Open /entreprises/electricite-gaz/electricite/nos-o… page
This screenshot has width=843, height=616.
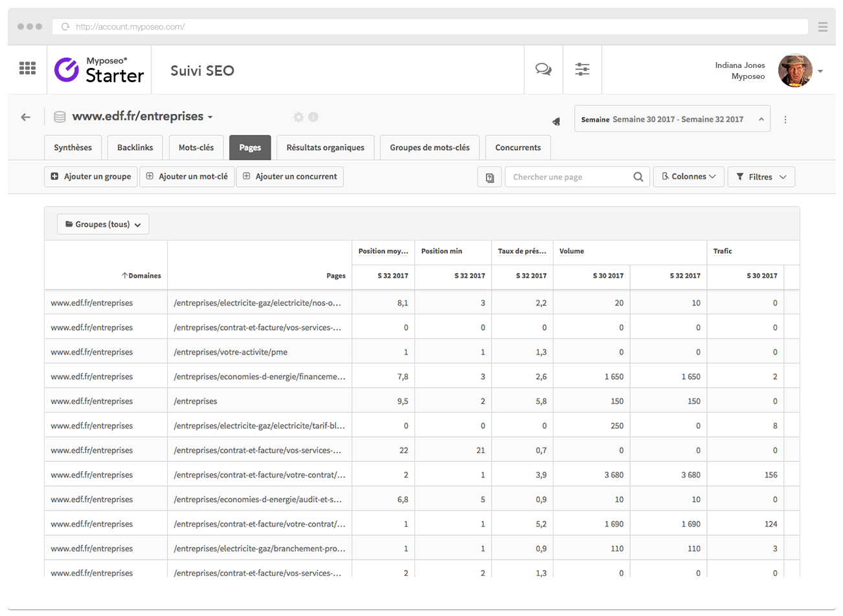(x=257, y=303)
